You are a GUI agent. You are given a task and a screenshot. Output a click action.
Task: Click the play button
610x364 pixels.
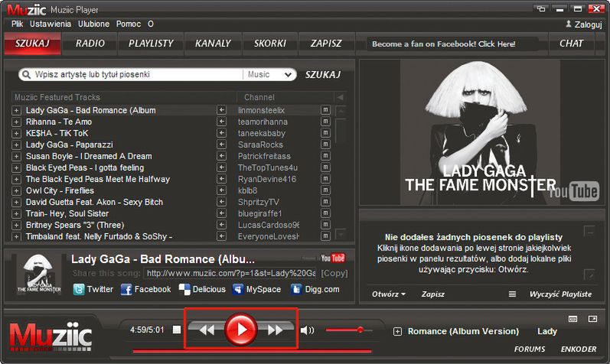click(241, 330)
